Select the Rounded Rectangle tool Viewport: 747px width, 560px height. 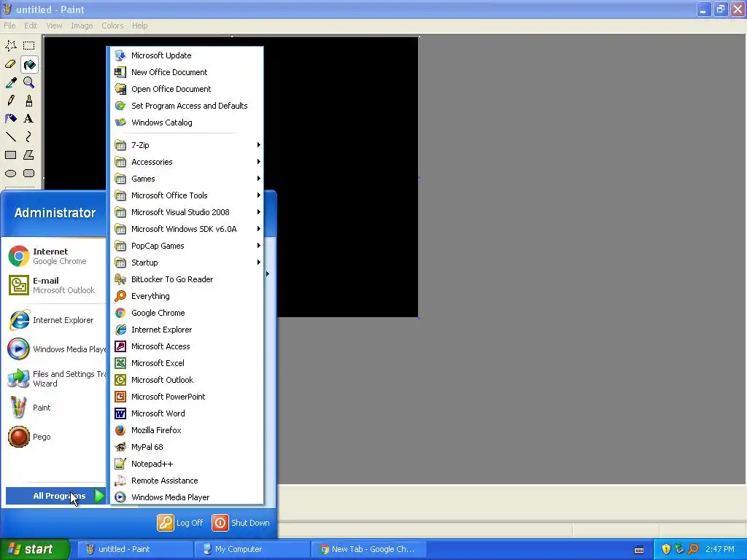click(28, 174)
